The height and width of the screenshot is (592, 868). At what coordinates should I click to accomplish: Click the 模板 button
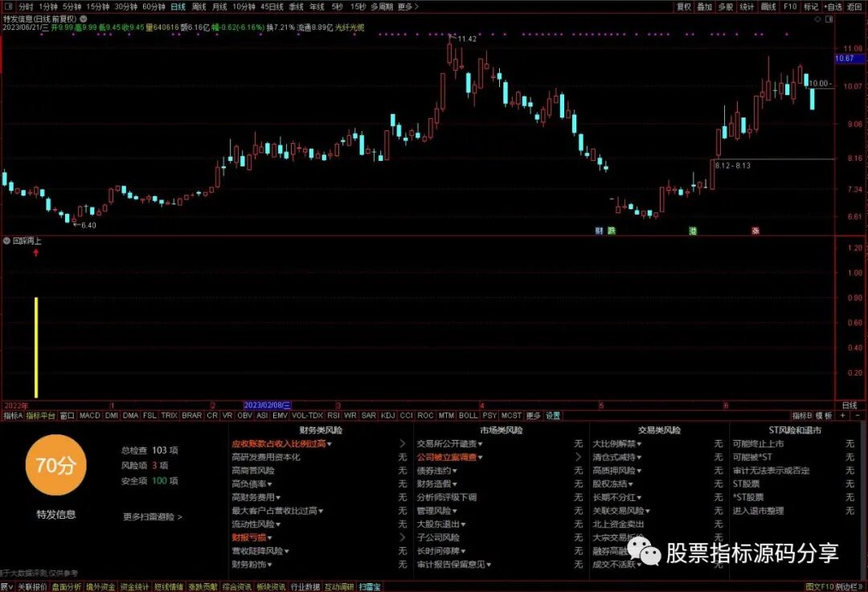tap(824, 415)
